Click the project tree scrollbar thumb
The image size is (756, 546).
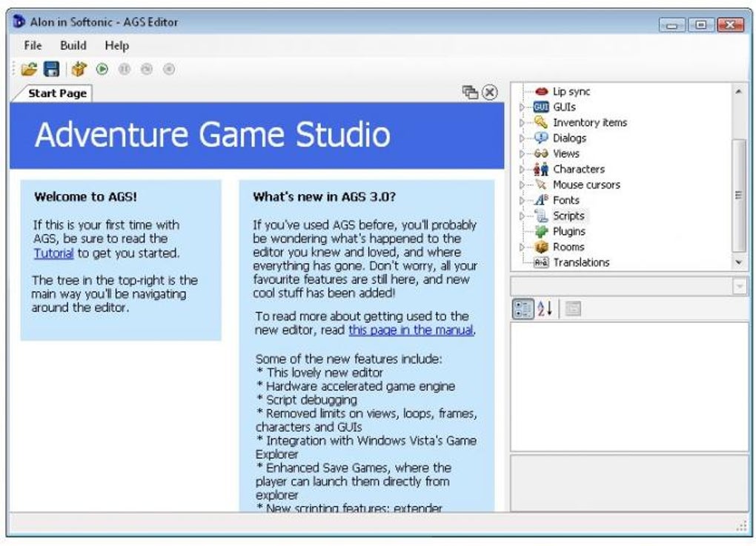pyautogui.click(x=739, y=195)
